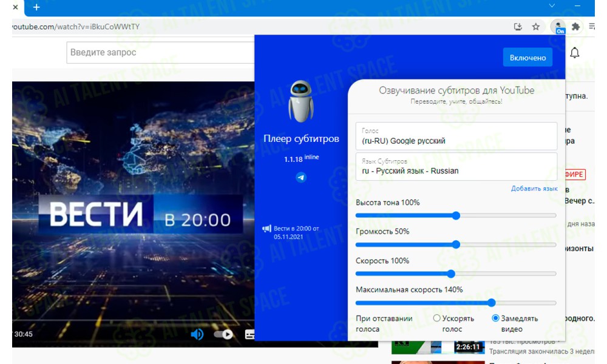This screenshot has width=607, height=364.
Task: Open the tab search chevron
Action: [552, 6]
